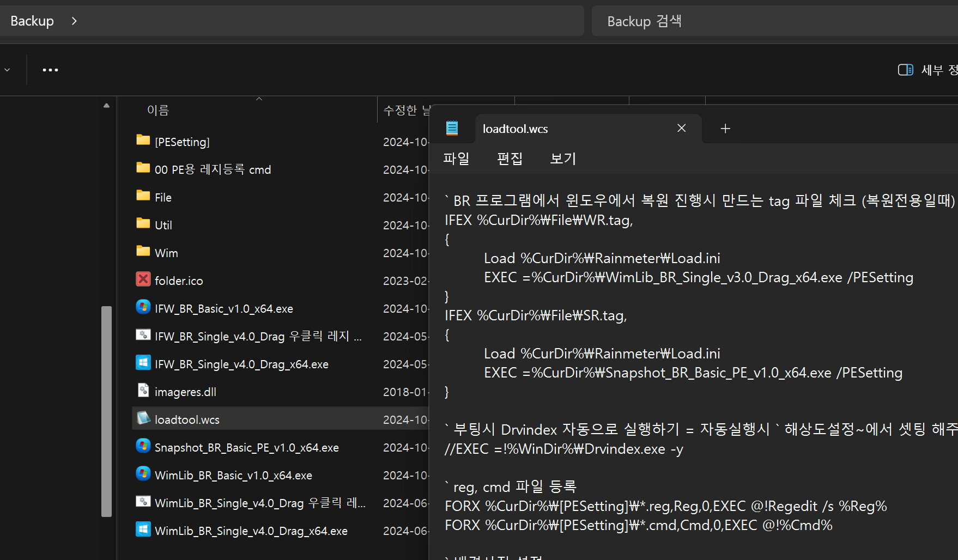The image size is (958, 560).
Task: Open the see more (…) toolbar menu
Action: tap(50, 70)
